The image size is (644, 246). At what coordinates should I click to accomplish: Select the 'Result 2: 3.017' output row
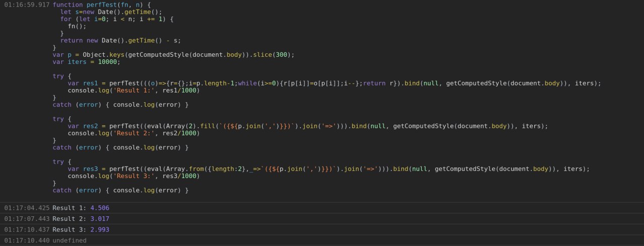tap(322, 219)
